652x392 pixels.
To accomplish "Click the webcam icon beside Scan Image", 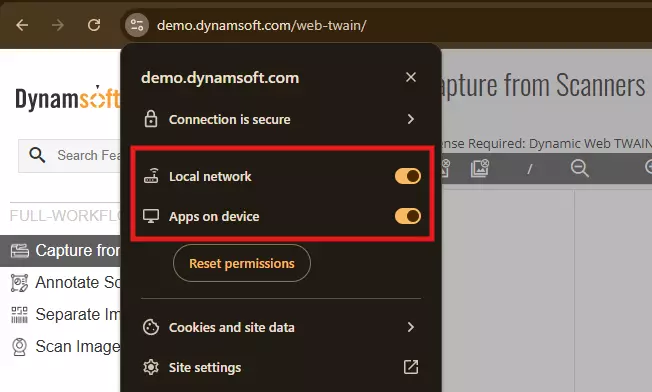I will 19,347.
